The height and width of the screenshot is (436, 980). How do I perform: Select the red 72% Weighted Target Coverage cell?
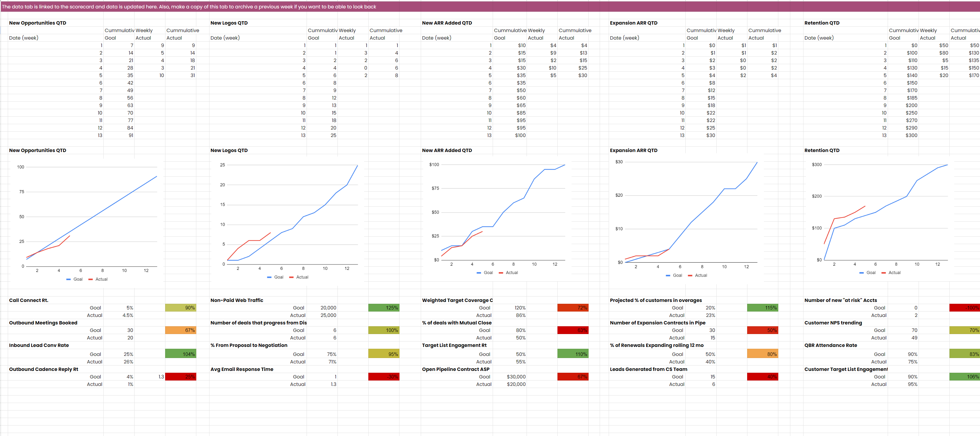[x=573, y=308]
